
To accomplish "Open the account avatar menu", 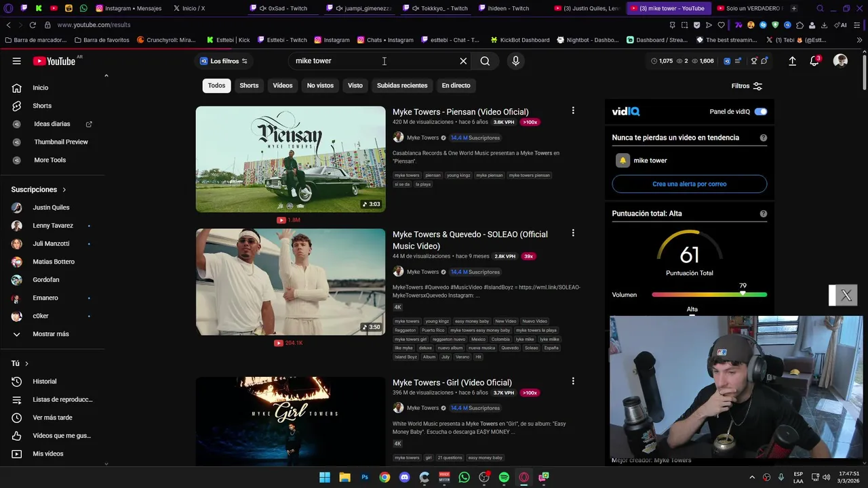I will [840, 61].
